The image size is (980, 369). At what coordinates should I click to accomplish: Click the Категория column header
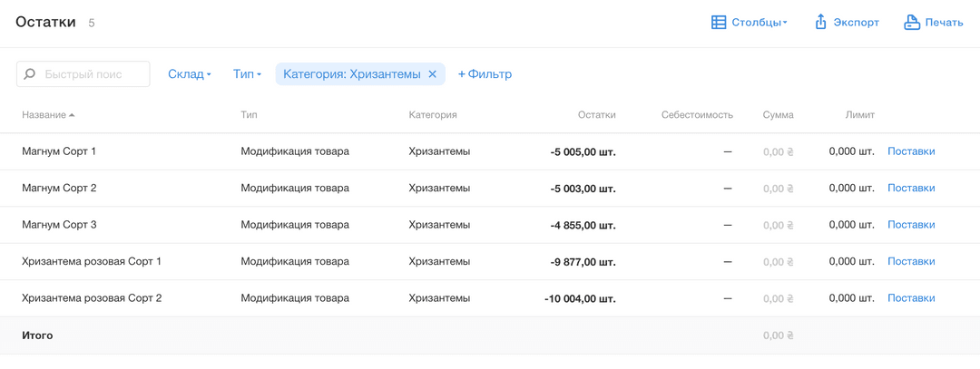click(x=433, y=115)
